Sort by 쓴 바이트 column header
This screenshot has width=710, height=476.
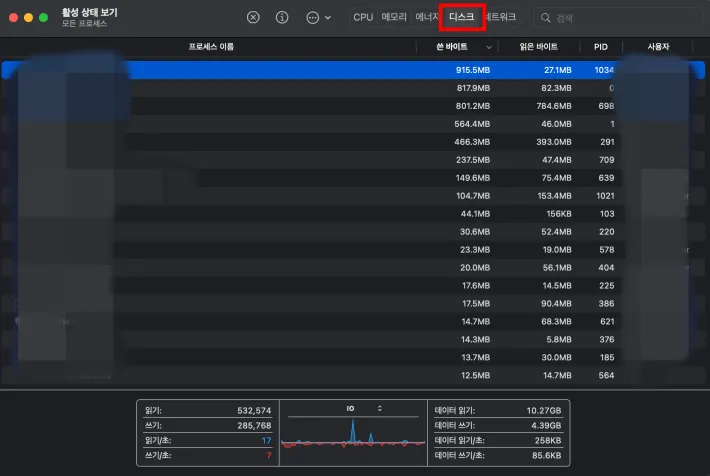[x=451, y=47]
